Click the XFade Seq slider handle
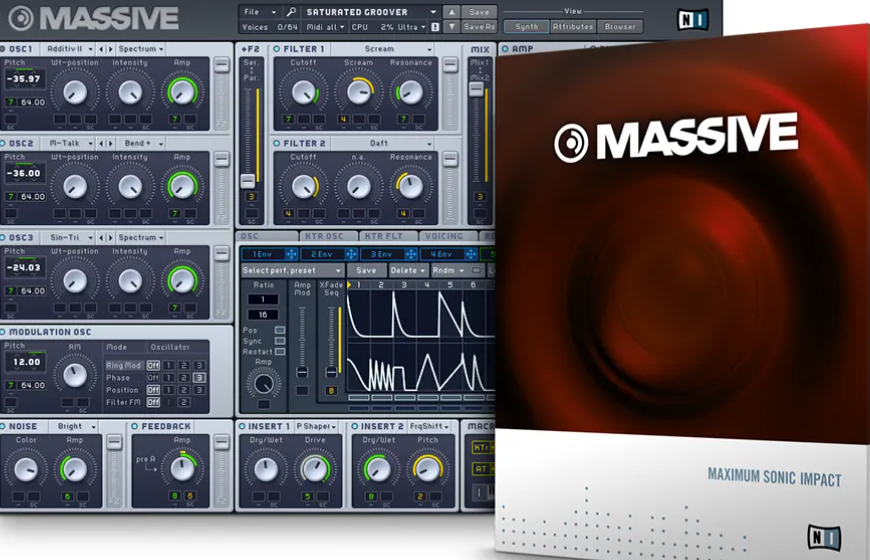 331,371
